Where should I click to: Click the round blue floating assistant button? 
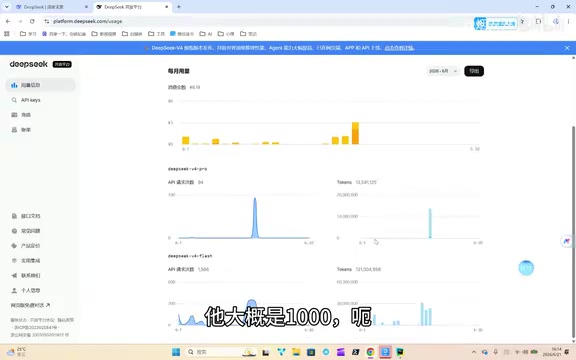coord(526,268)
